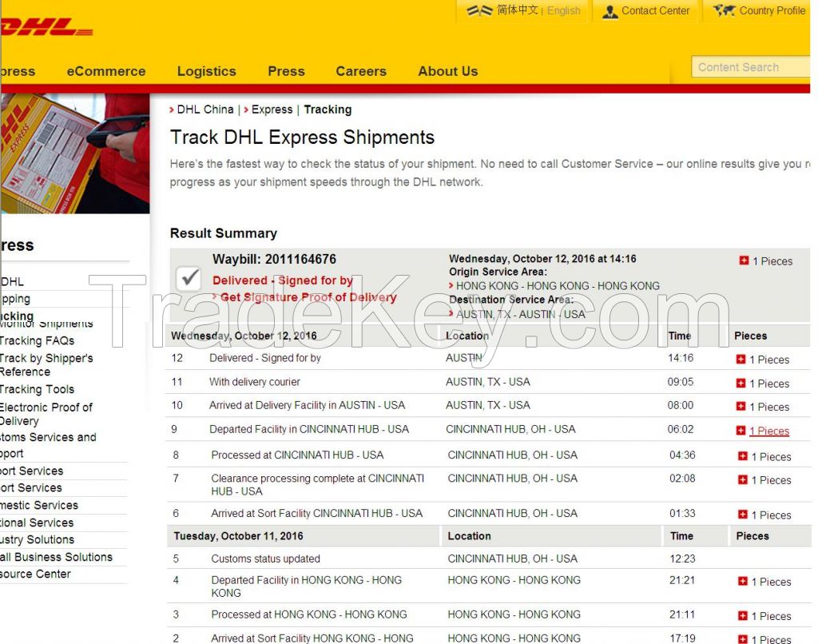
Task: Switch language to English
Action: click(563, 11)
